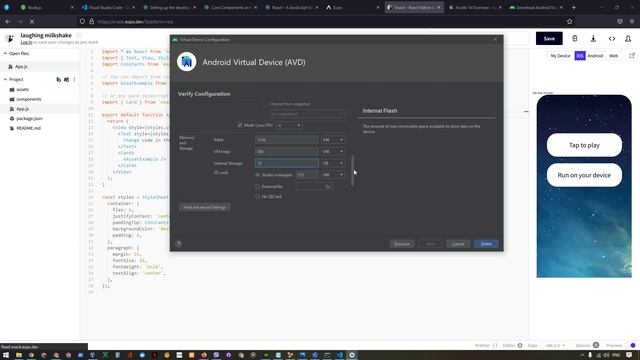Image resolution: width=640 pixels, height=360 pixels.
Task: Open the choose-from-snapshot dropdown
Action: click(x=307, y=114)
